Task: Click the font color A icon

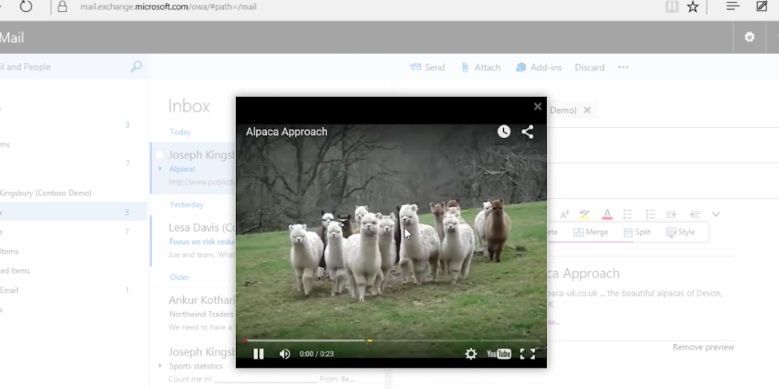Action: click(x=607, y=215)
